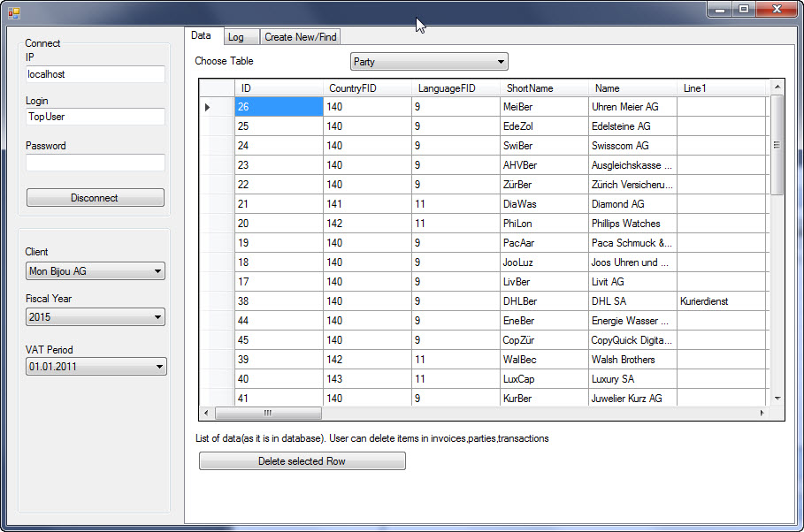The height and width of the screenshot is (532, 804).
Task: Click the horizontal scrollbar right arrow
Action: pos(762,414)
